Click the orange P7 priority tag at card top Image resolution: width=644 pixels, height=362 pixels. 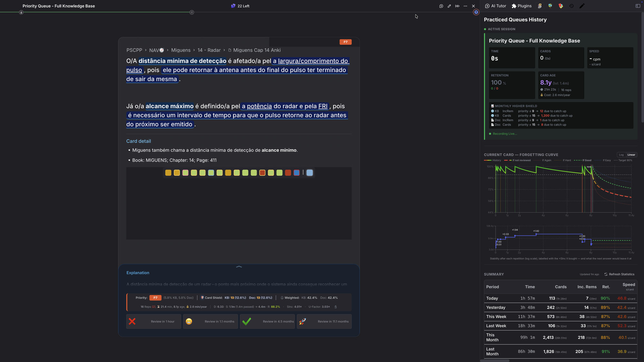coord(346,42)
